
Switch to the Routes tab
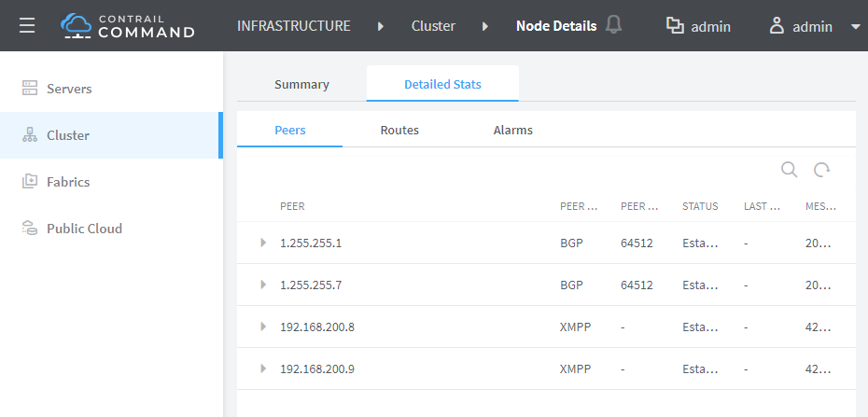(x=399, y=130)
